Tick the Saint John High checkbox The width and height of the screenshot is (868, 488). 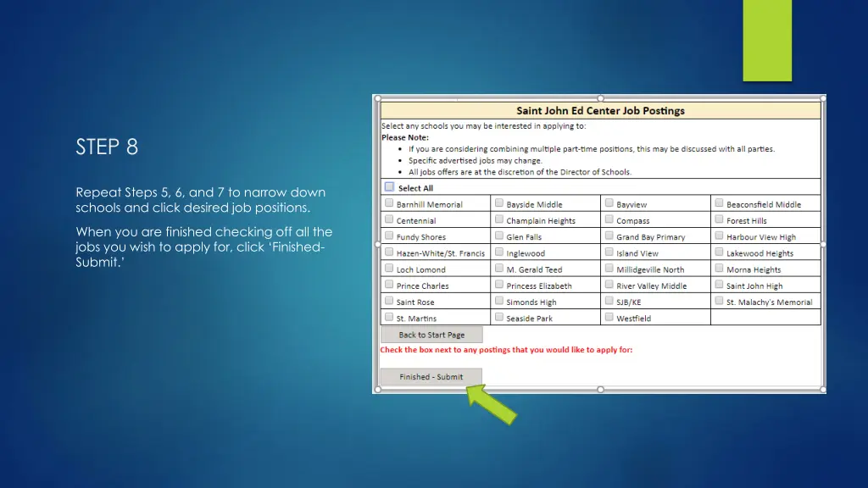(719, 286)
